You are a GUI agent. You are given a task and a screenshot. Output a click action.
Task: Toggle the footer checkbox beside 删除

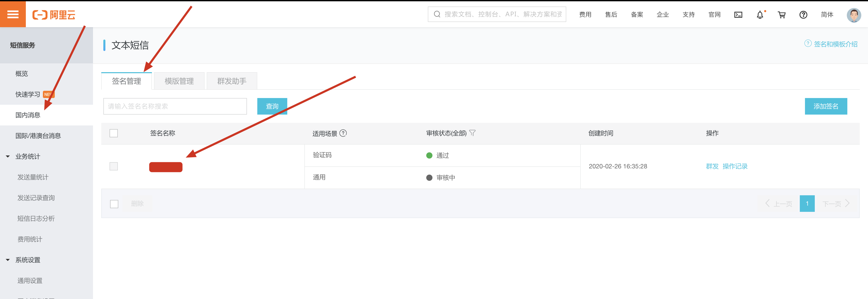[114, 204]
